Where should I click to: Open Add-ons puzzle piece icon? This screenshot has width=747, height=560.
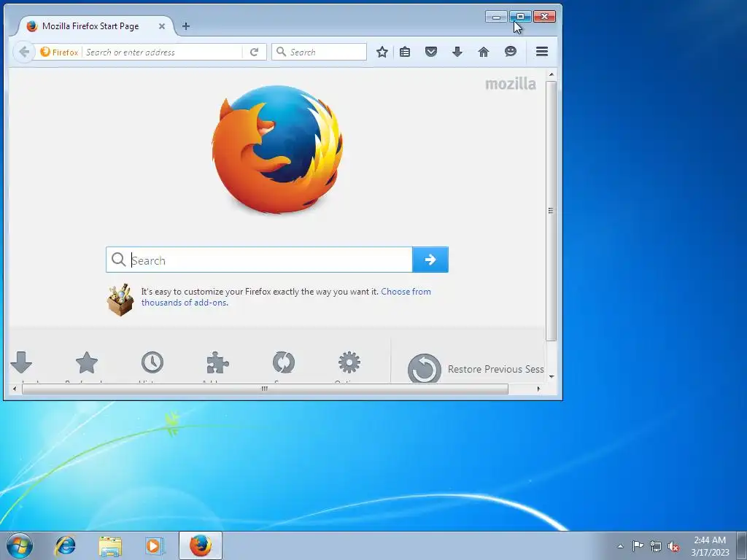point(217,363)
